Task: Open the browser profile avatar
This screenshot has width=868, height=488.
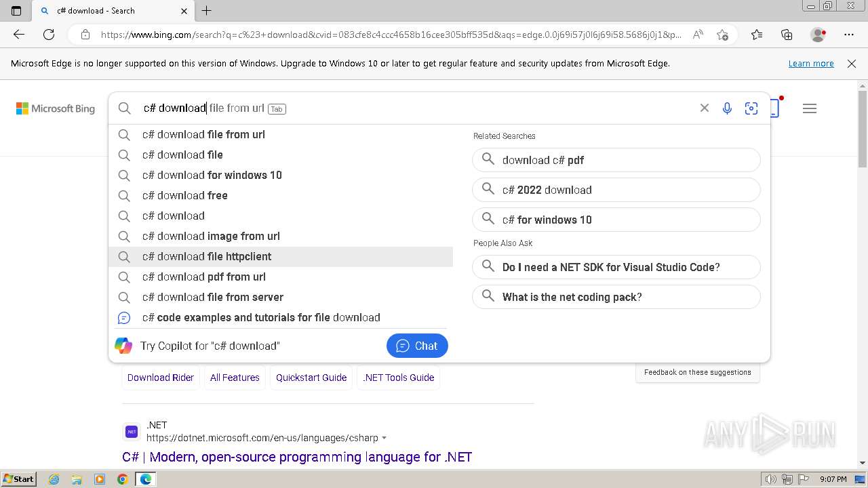Action: pos(818,35)
